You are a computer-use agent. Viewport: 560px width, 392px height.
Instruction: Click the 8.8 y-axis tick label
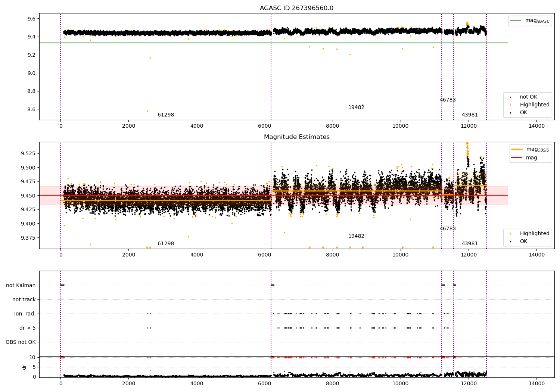point(31,91)
